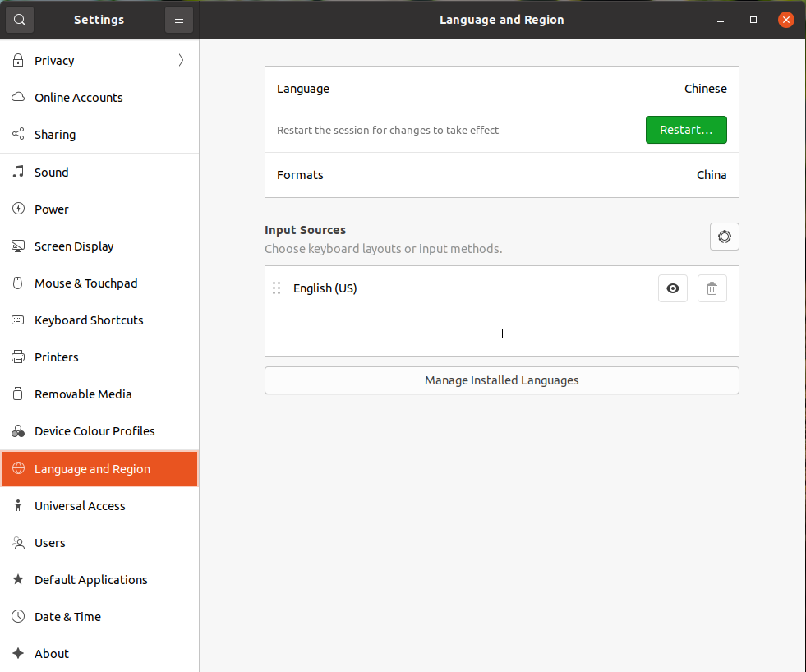Image resolution: width=806 pixels, height=672 pixels.
Task: Go to Users settings
Action: 99,542
